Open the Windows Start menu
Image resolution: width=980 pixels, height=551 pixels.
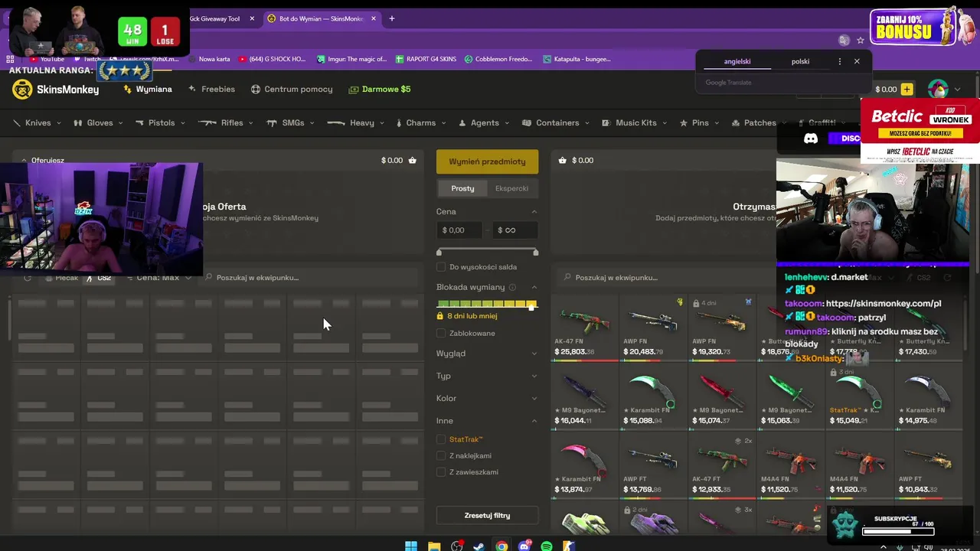[411, 546]
